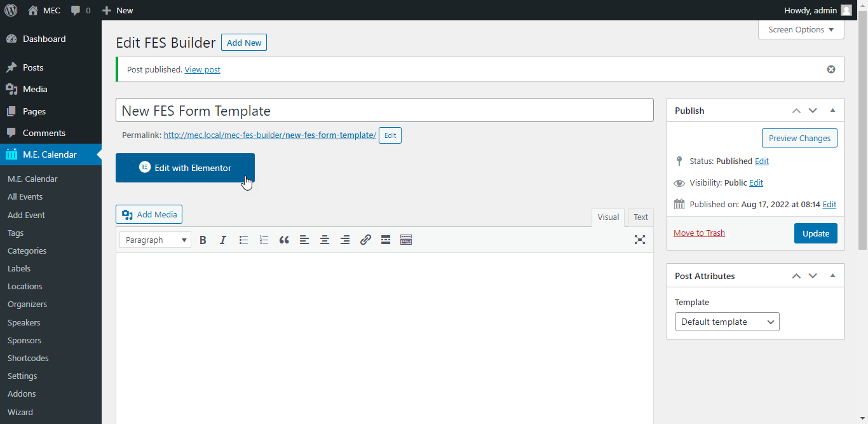Image resolution: width=868 pixels, height=424 pixels.
Task: Edit the permalink slug
Action: pos(390,135)
